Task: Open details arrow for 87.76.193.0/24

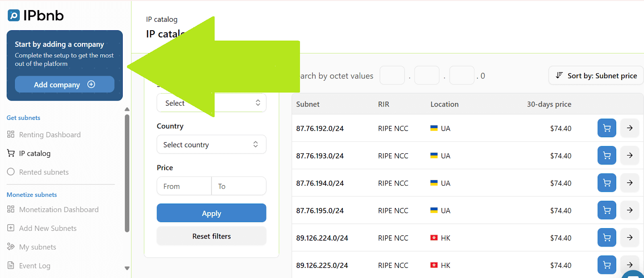Action: (630, 155)
